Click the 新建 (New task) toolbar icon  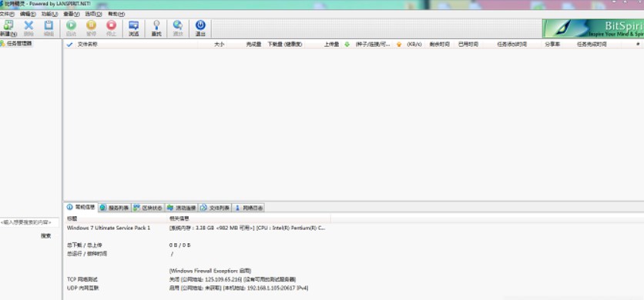pos(8,28)
